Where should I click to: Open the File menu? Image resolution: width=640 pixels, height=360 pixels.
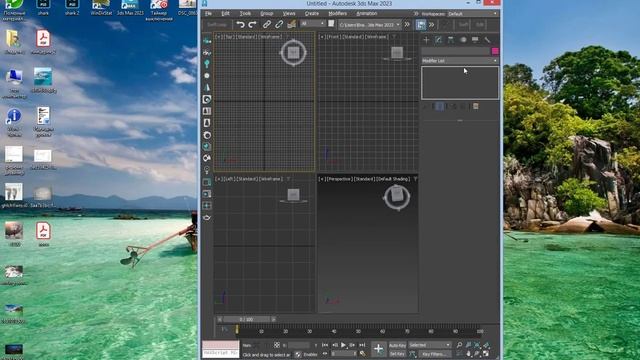click(x=208, y=13)
